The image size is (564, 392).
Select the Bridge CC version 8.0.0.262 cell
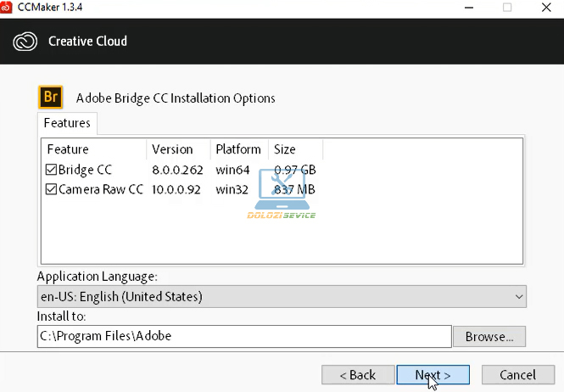[177, 170]
